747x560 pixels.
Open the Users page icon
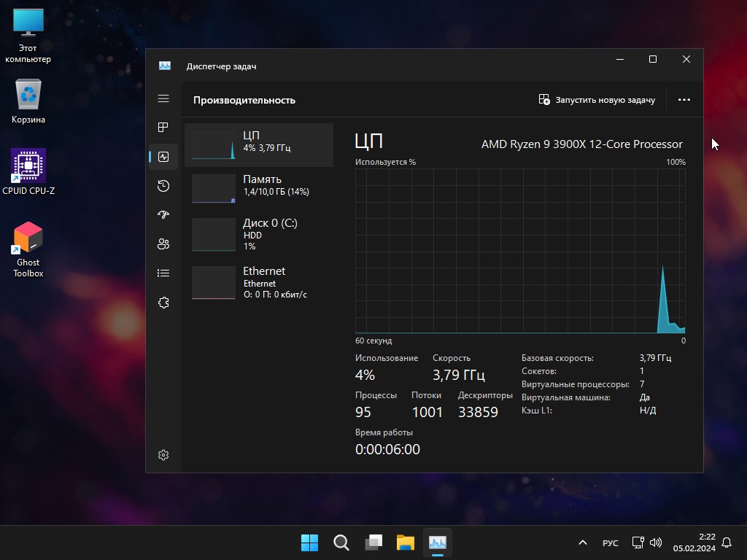(x=163, y=244)
